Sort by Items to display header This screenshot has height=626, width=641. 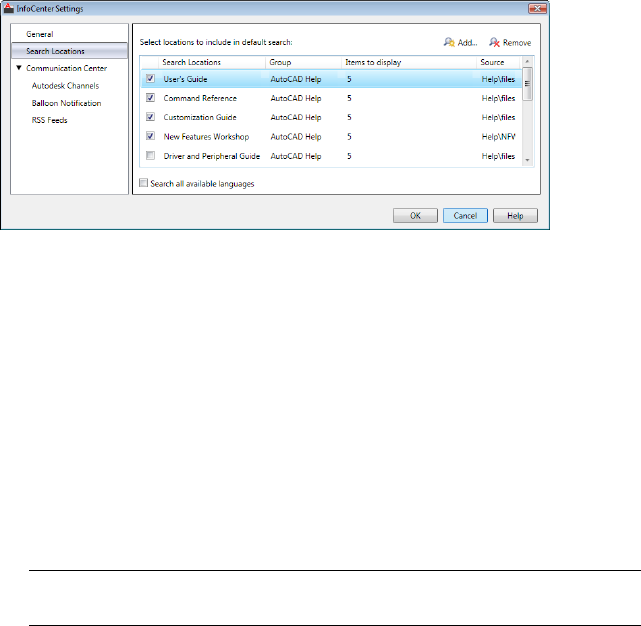(409, 62)
